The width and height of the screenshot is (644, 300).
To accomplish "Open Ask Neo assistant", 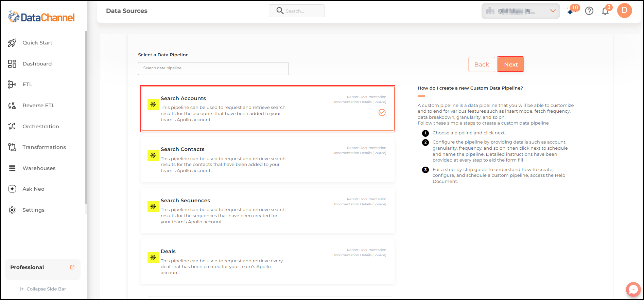I will click(33, 189).
